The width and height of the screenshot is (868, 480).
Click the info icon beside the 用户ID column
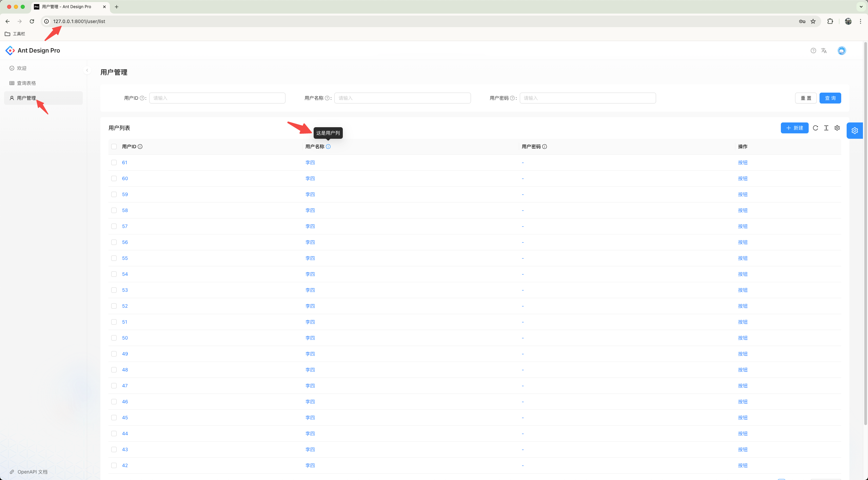point(140,147)
